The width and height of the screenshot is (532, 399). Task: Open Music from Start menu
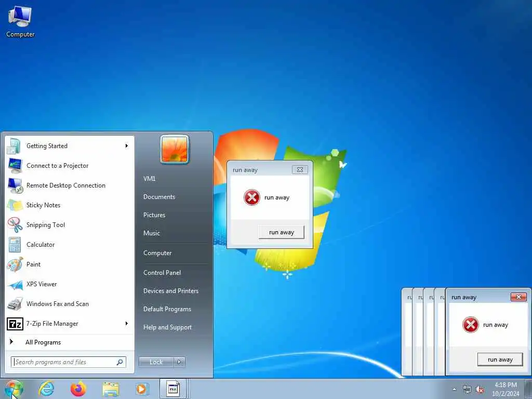tap(152, 233)
